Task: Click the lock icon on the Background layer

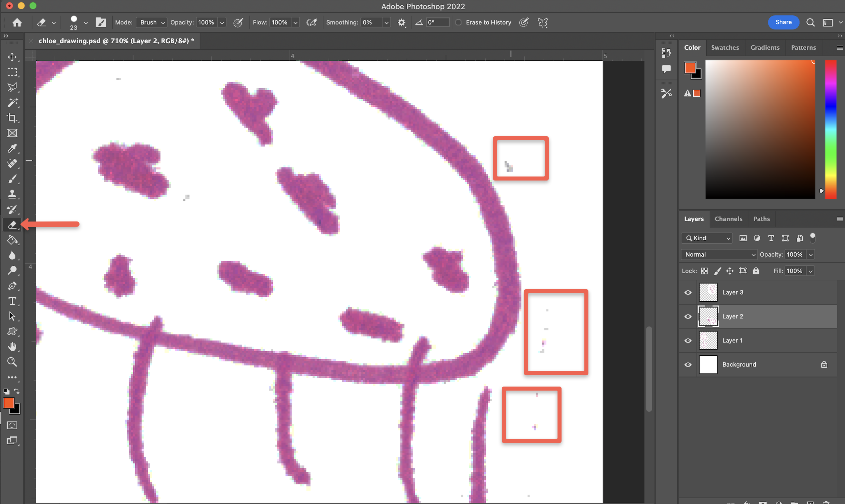Action: [824, 364]
